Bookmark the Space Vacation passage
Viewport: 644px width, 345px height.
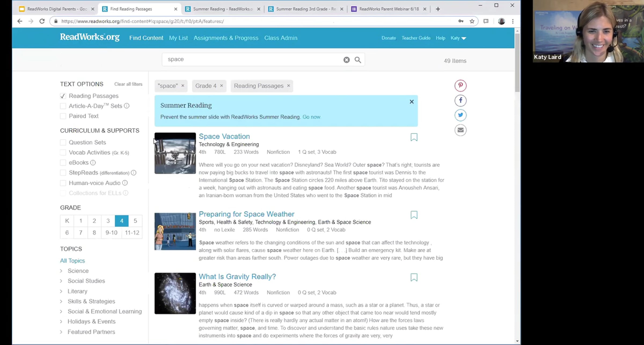point(414,137)
